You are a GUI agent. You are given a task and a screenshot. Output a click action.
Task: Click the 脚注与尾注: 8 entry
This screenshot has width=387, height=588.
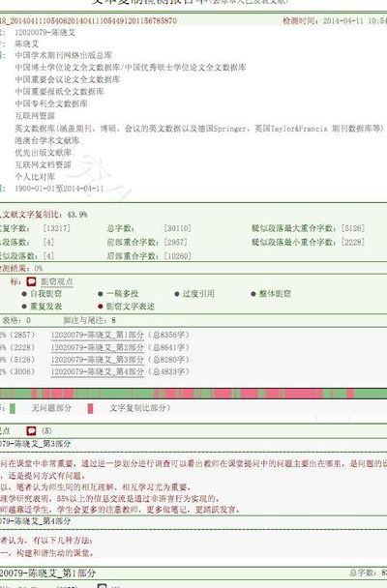[x=89, y=320]
